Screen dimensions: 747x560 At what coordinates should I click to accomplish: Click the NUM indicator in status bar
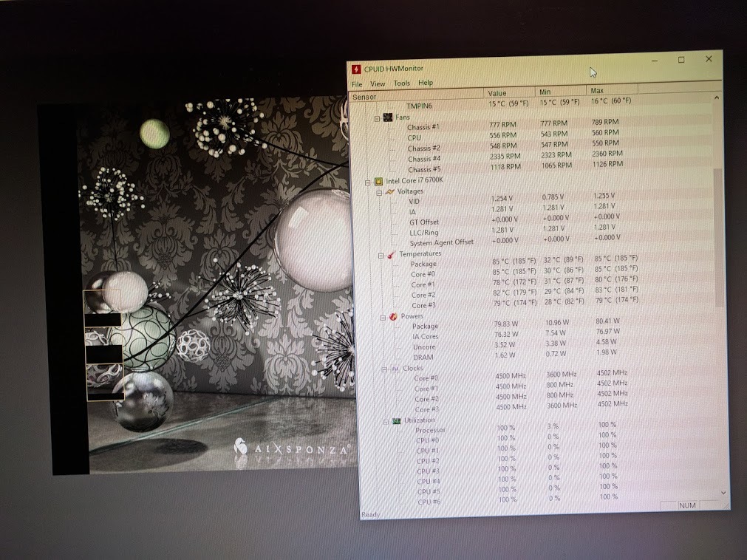coord(687,505)
